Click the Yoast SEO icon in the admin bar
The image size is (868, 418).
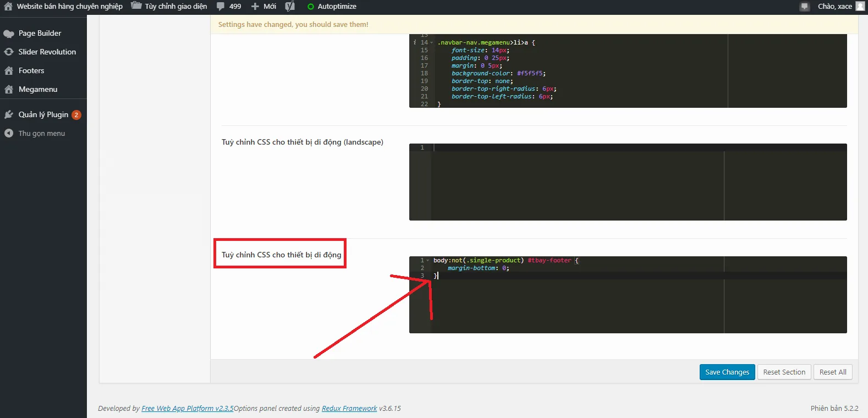(290, 7)
